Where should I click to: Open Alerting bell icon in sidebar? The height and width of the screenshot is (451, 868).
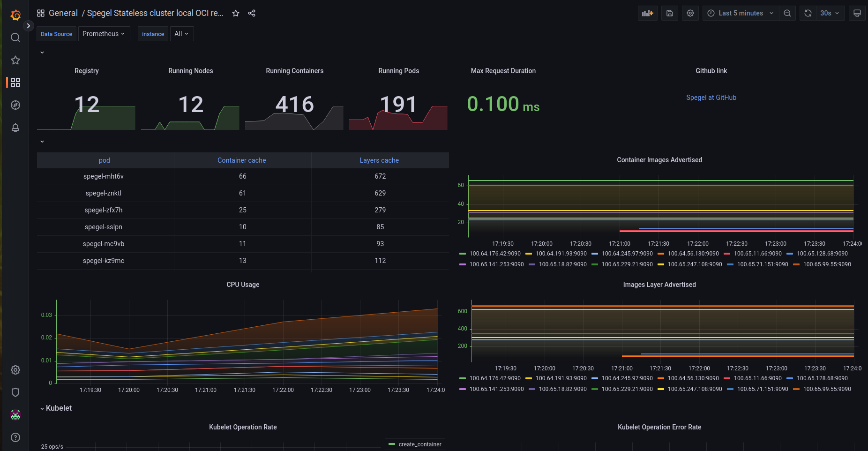click(x=15, y=128)
